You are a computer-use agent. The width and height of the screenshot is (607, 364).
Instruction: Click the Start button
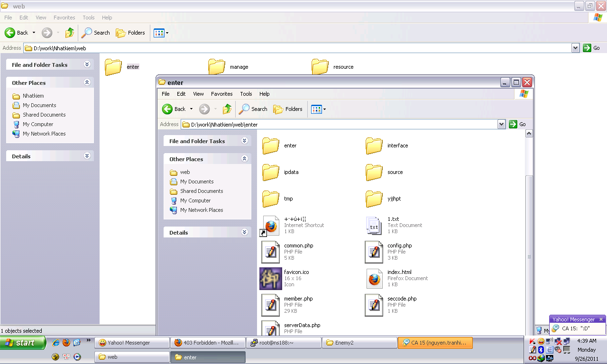tap(23, 343)
